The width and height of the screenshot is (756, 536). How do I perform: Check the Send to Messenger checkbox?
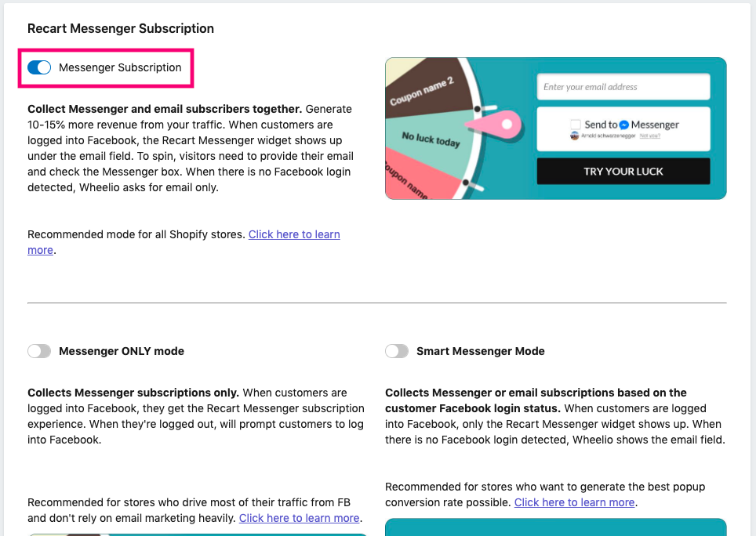[576, 125]
